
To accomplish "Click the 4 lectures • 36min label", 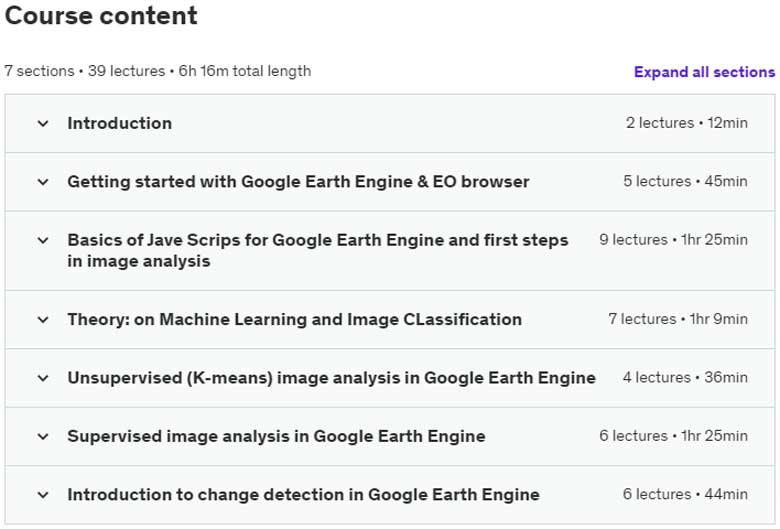I will (x=685, y=377).
